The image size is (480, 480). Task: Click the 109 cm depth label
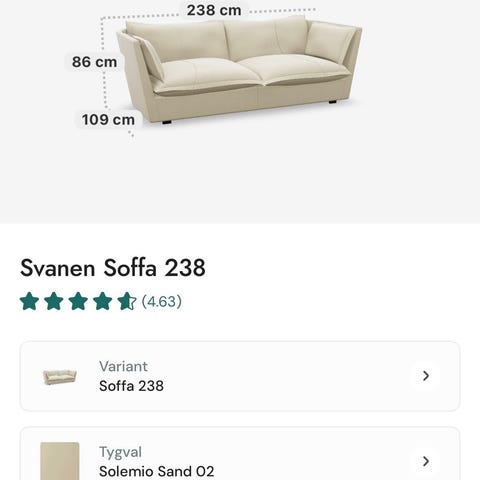[x=108, y=120]
